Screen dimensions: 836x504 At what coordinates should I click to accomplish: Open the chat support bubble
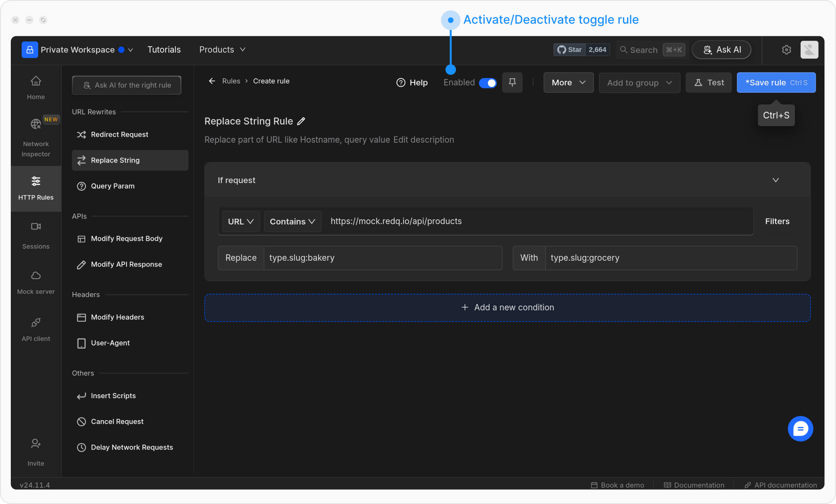point(800,429)
